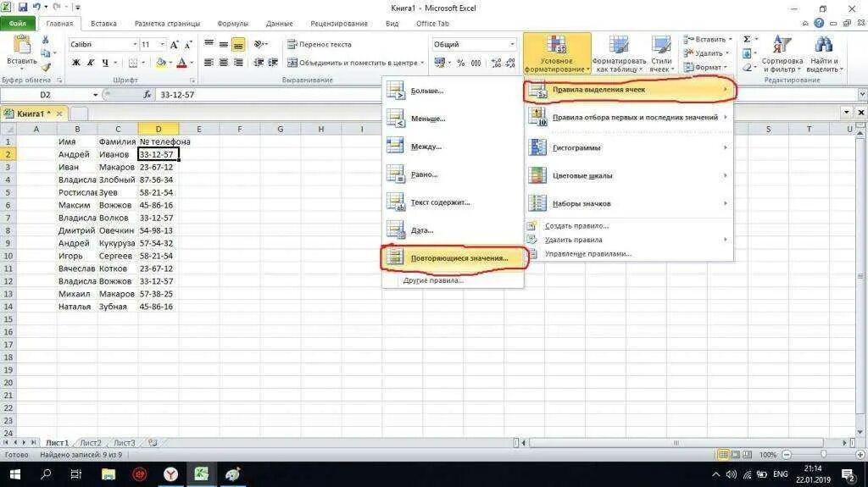Open Форматировать как таблицу gallery
This screenshot has height=487, width=868.
pos(619,53)
